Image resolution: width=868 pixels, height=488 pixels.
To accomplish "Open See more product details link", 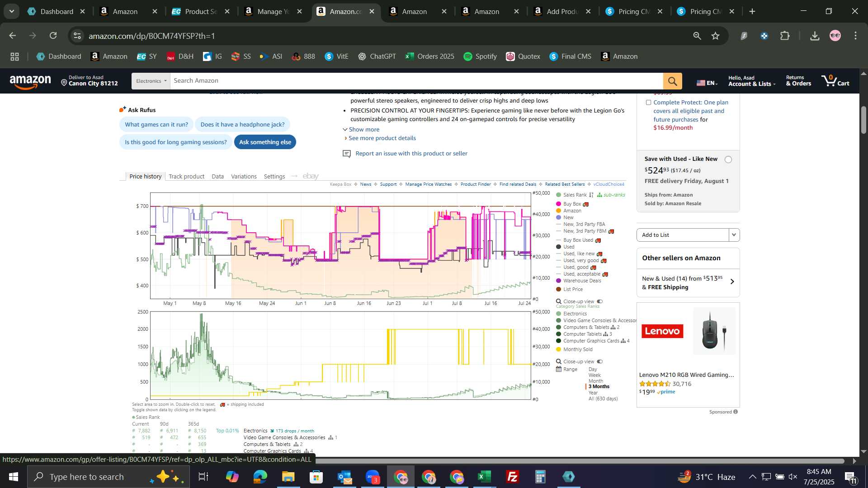I will click(382, 138).
